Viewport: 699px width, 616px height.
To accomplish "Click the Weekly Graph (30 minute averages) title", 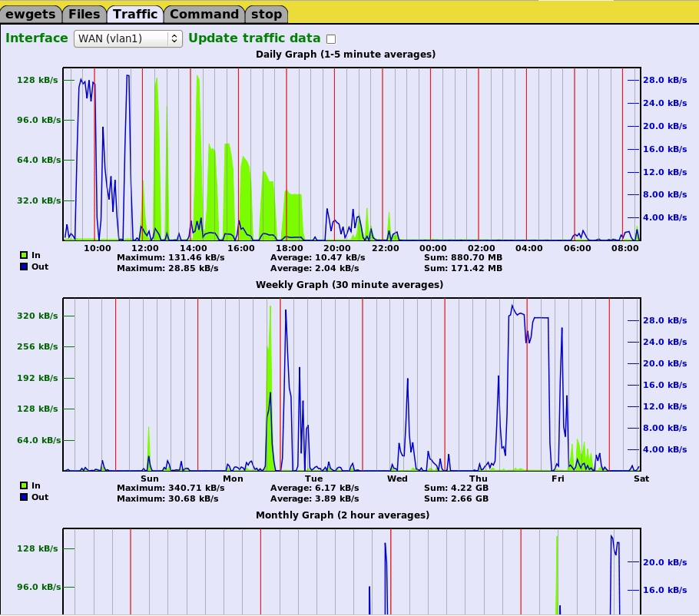I will 349,285.
